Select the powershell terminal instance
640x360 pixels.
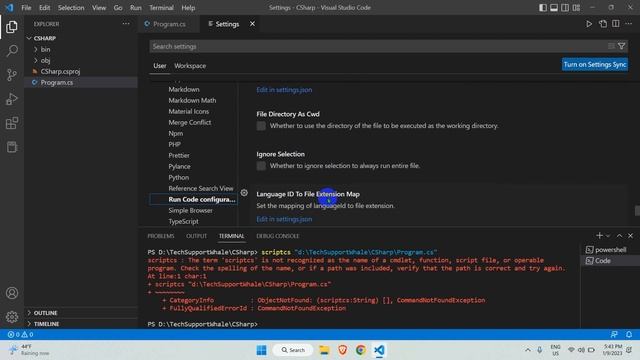pos(610,250)
